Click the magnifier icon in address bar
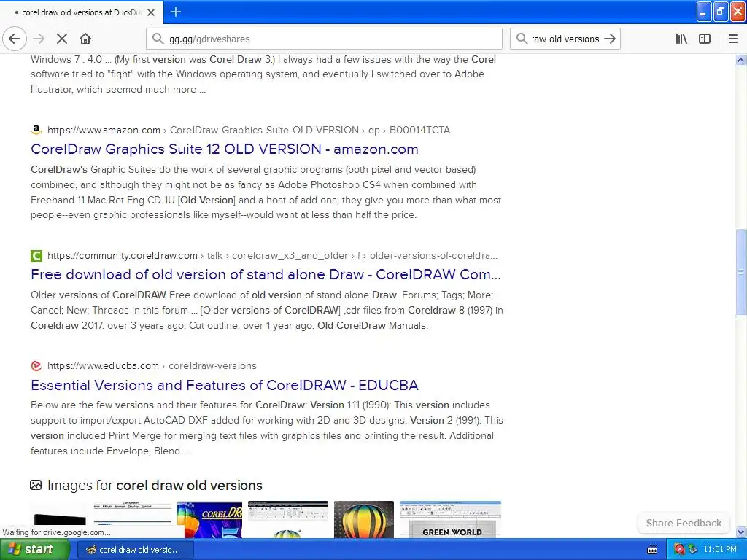 point(158,39)
